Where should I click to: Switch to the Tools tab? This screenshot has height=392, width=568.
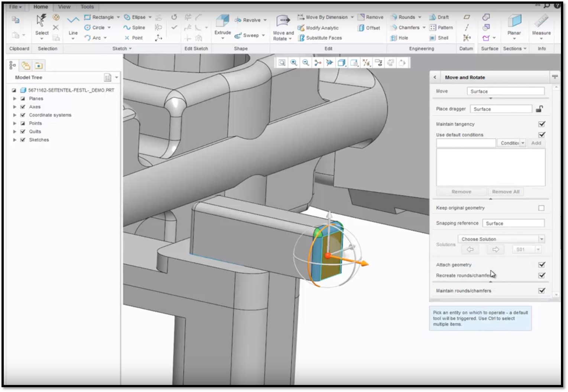(x=87, y=7)
